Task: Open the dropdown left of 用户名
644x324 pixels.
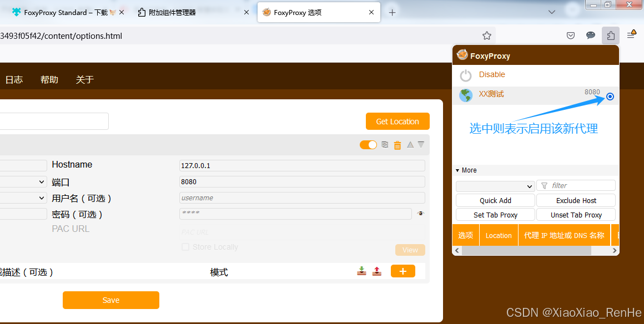Action: [x=23, y=198]
